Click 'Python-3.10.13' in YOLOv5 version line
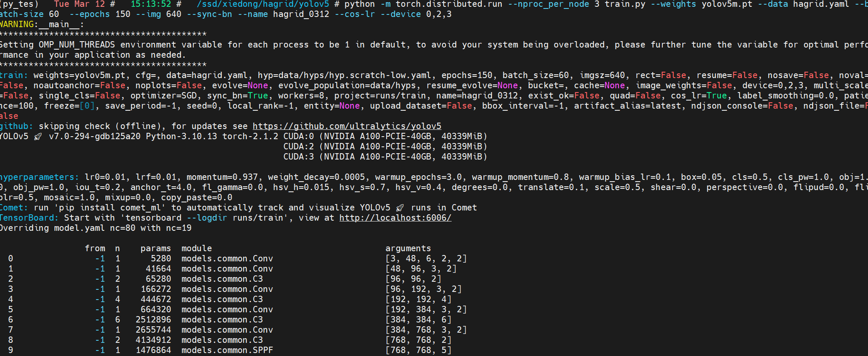868x356 pixels. coord(181,136)
